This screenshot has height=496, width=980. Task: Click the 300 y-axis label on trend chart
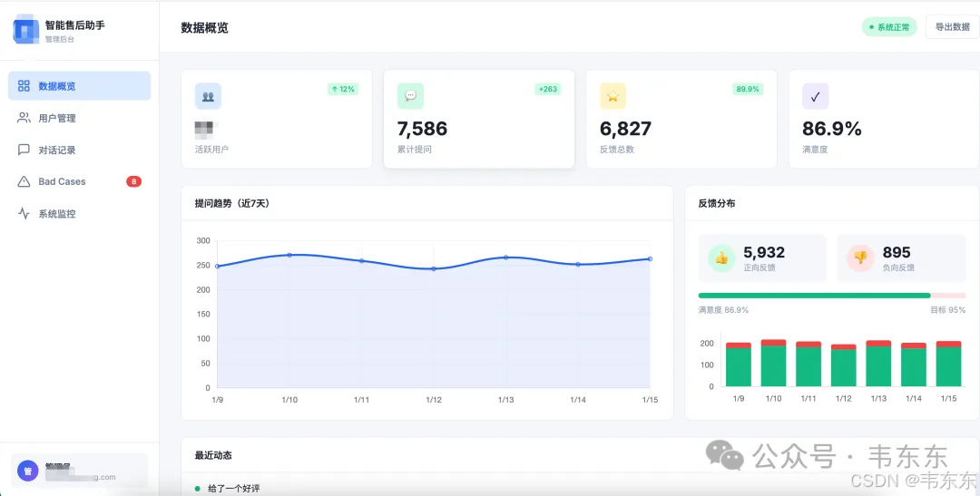203,240
